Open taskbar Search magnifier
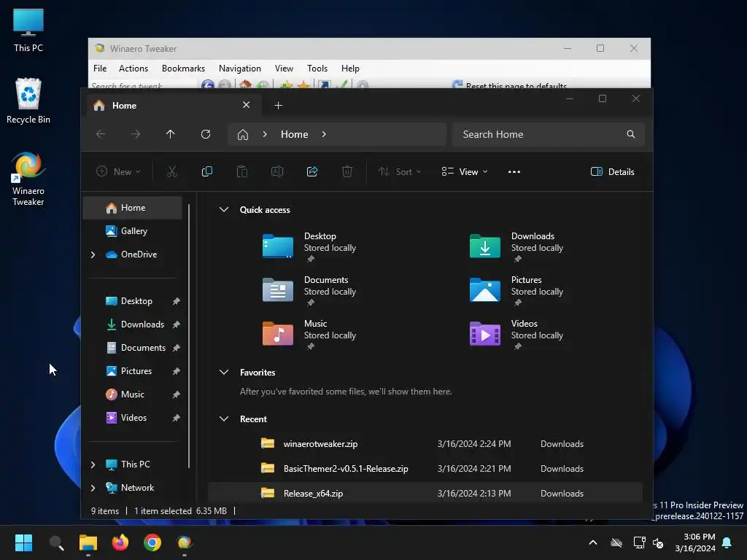Image resolution: width=747 pixels, height=560 pixels. coord(56,542)
